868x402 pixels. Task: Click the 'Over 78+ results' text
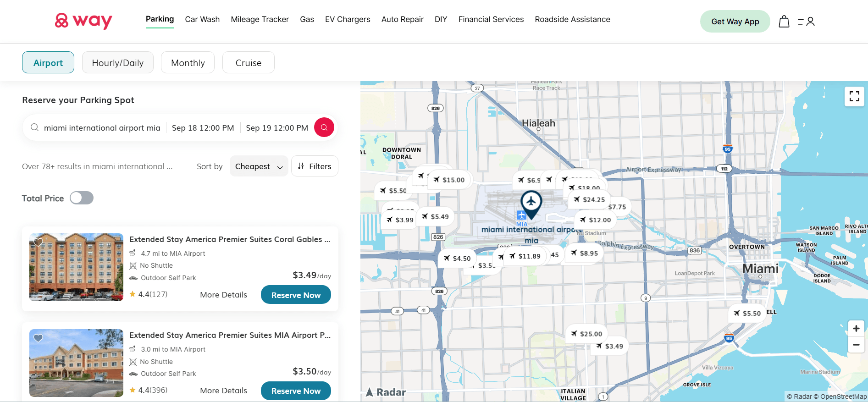tap(97, 166)
